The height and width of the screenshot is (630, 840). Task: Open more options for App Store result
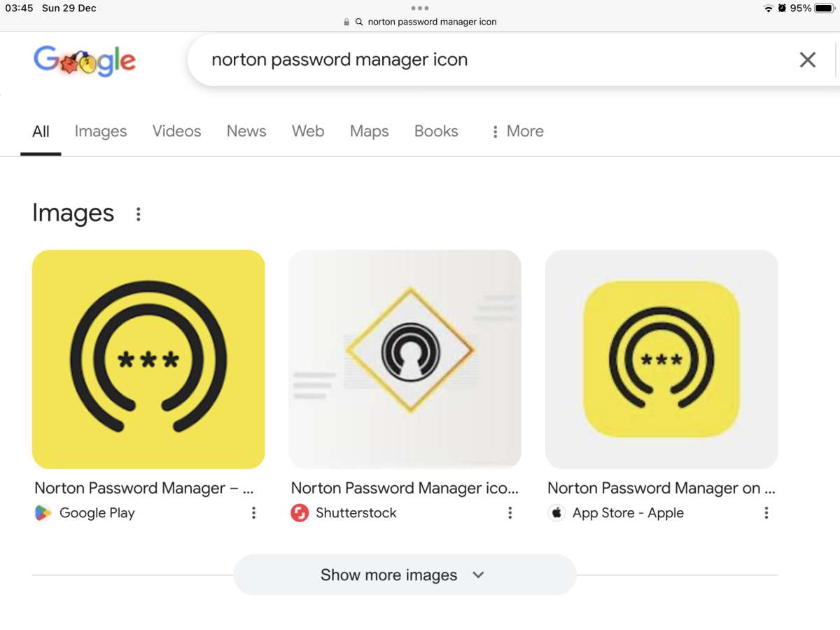(x=766, y=513)
